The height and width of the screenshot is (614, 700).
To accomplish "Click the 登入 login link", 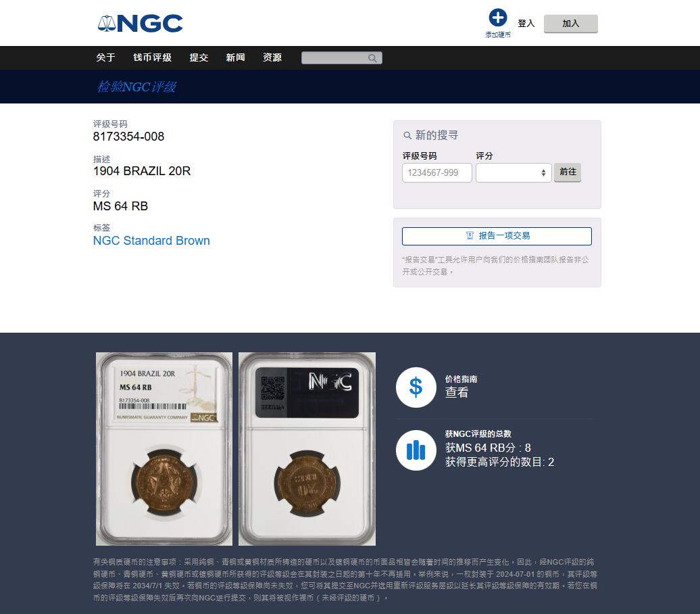I will tap(526, 24).
